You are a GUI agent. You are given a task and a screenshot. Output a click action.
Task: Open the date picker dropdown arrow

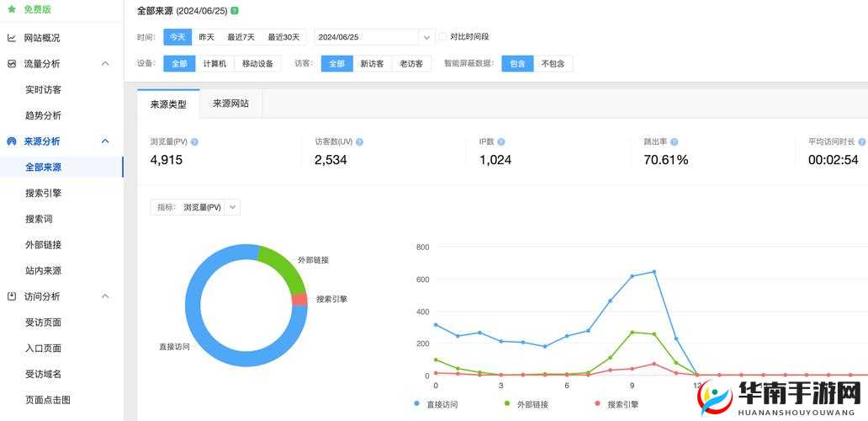(x=426, y=37)
